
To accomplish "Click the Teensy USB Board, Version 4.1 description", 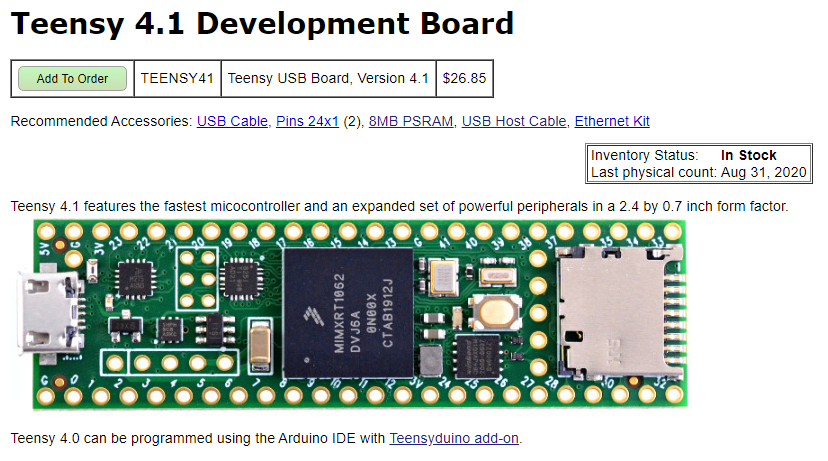I will pos(328,79).
